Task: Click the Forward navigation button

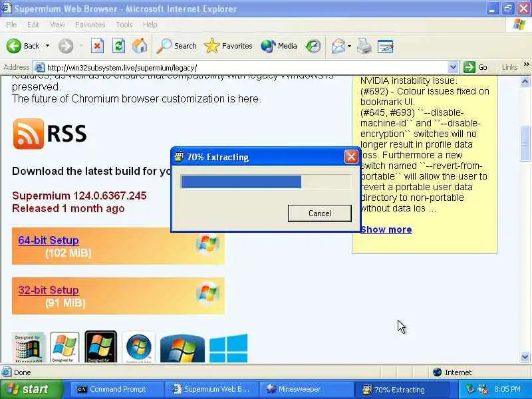Action: (65, 46)
